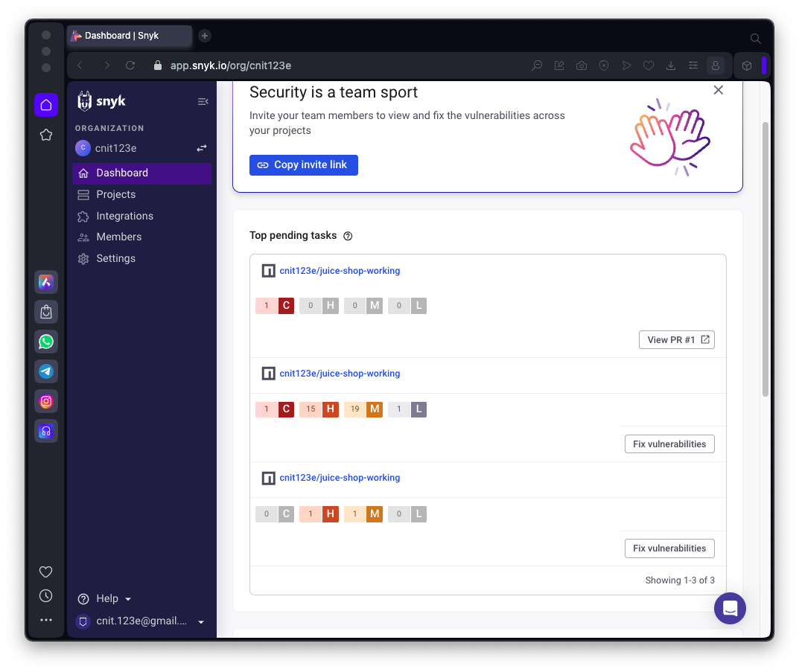Expand the cnit.123e@gmail account menu
This screenshot has height=672, width=799.
[140, 621]
